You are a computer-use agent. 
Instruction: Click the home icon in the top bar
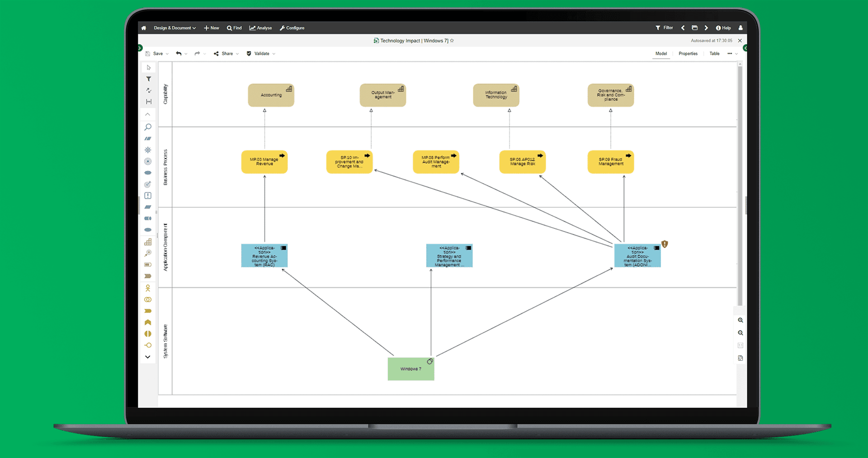coord(143,28)
